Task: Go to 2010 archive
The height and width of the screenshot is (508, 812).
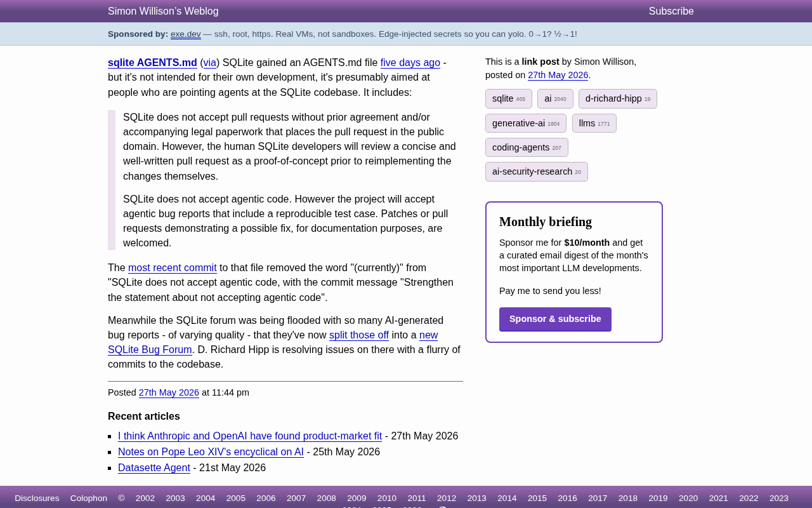Action: pos(387,498)
